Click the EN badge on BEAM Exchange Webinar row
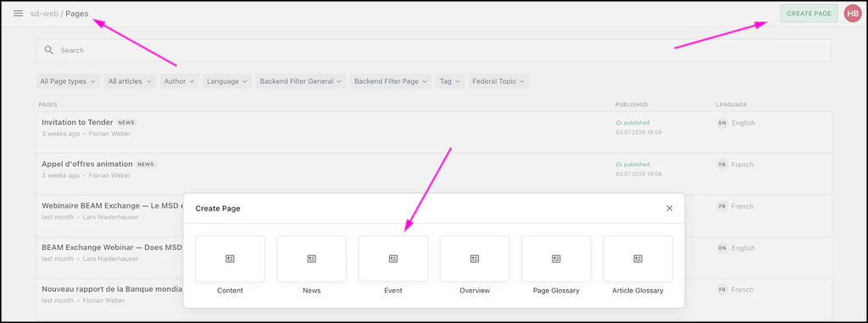 click(x=722, y=248)
